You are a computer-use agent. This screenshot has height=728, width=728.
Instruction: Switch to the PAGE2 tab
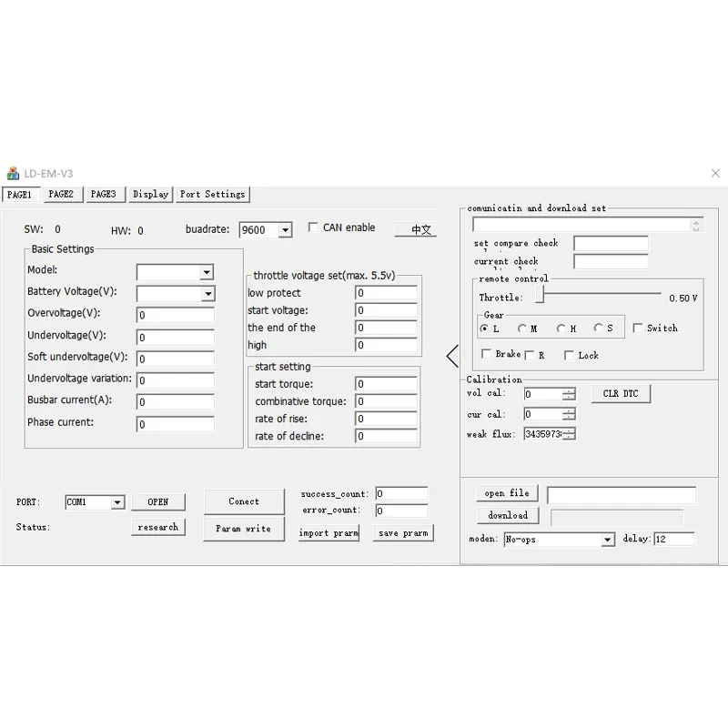point(62,194)
